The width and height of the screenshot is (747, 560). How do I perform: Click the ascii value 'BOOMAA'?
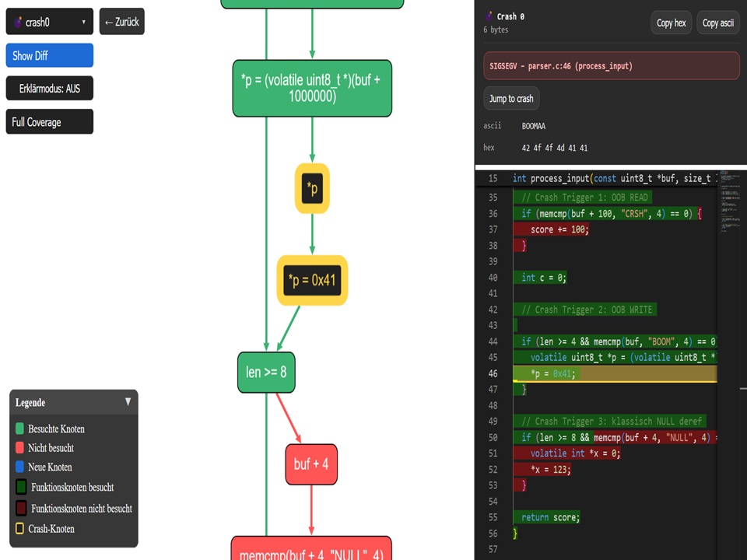point(533,126)
